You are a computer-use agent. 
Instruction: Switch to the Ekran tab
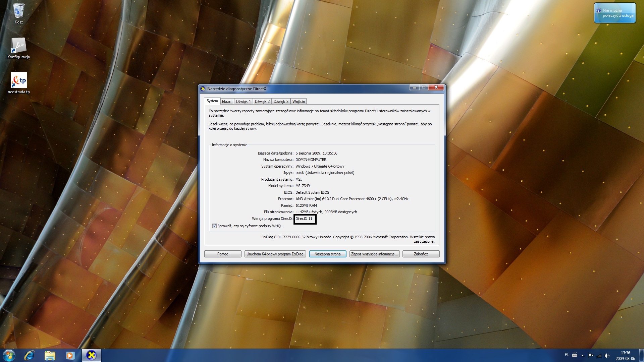226,102
